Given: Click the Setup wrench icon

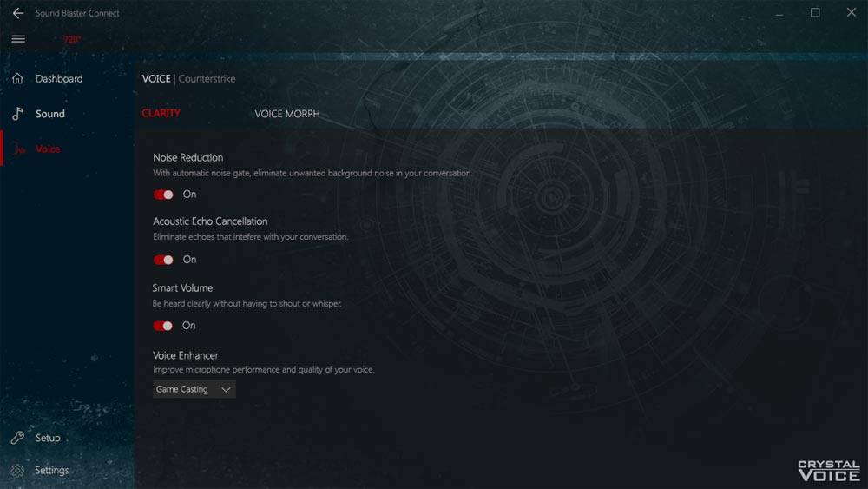Looking at the screenshot, I should 17,438.
